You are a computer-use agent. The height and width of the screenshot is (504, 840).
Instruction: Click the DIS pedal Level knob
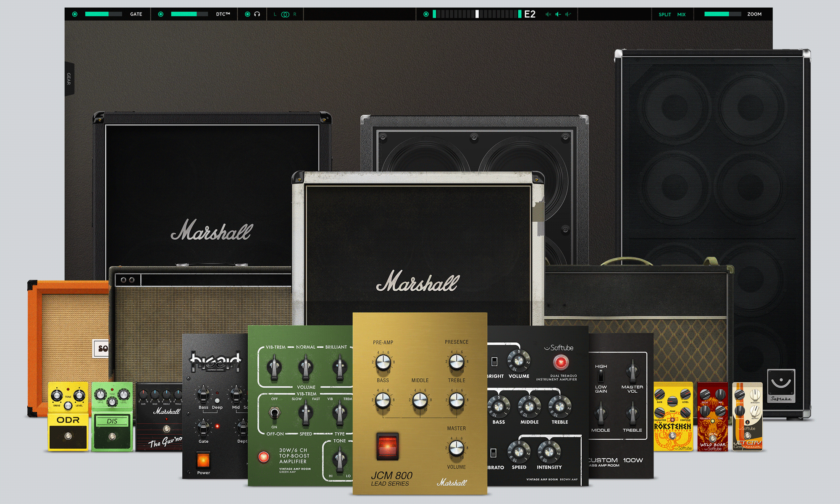click(x=123, y=394)
